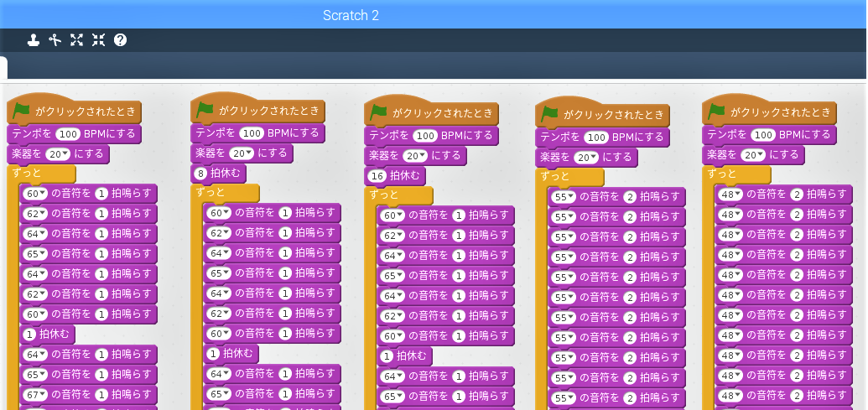Select the Grow tool with outward arrows
This screenshot has height=410, width=868.
pyautogui.click(x=76, y=40)
